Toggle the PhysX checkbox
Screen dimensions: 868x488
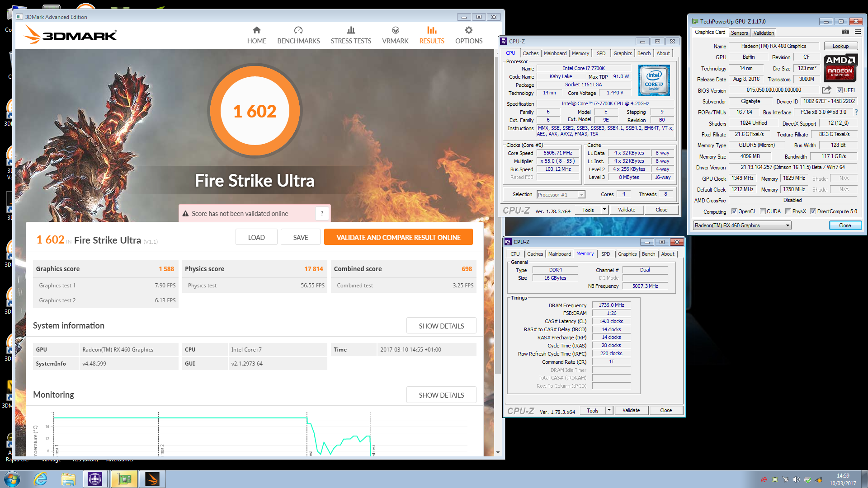pyautogui.click(x=788, y=211)
